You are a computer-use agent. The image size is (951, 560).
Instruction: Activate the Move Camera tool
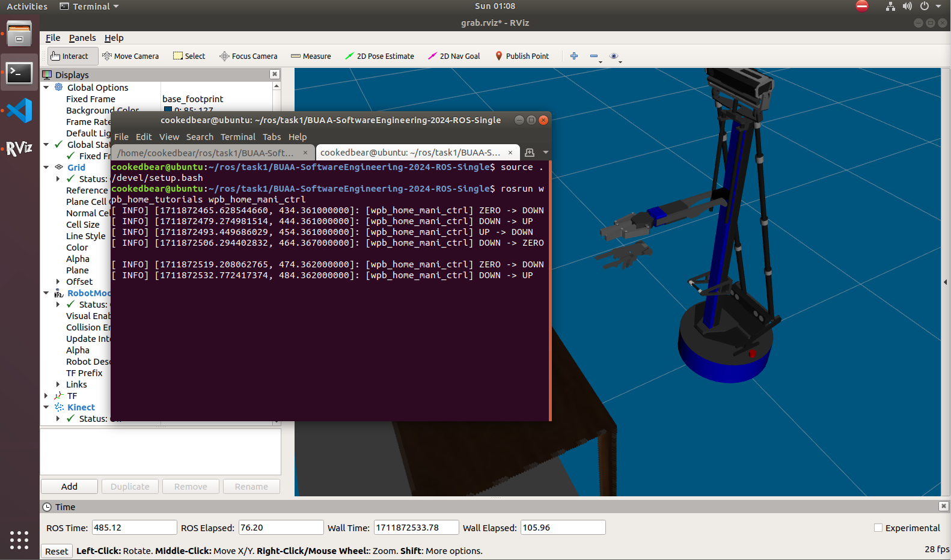tap(130, 56)
